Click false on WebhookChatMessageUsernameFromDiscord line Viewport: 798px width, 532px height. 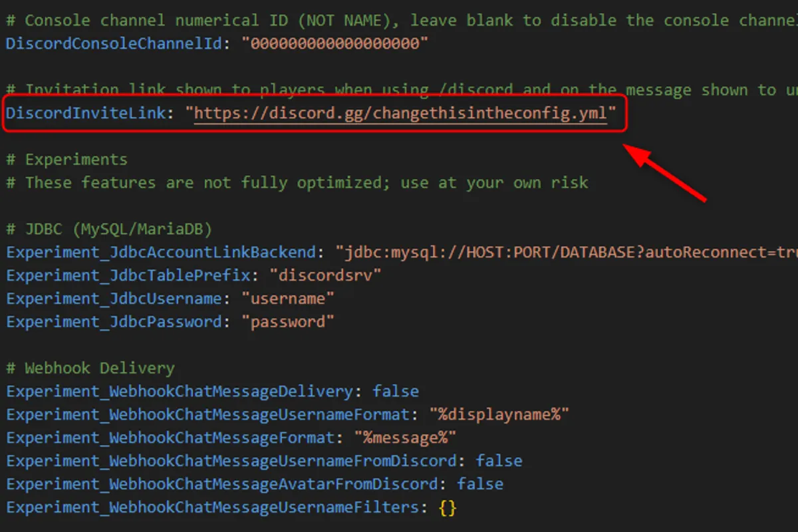click(x=499, y=460)
